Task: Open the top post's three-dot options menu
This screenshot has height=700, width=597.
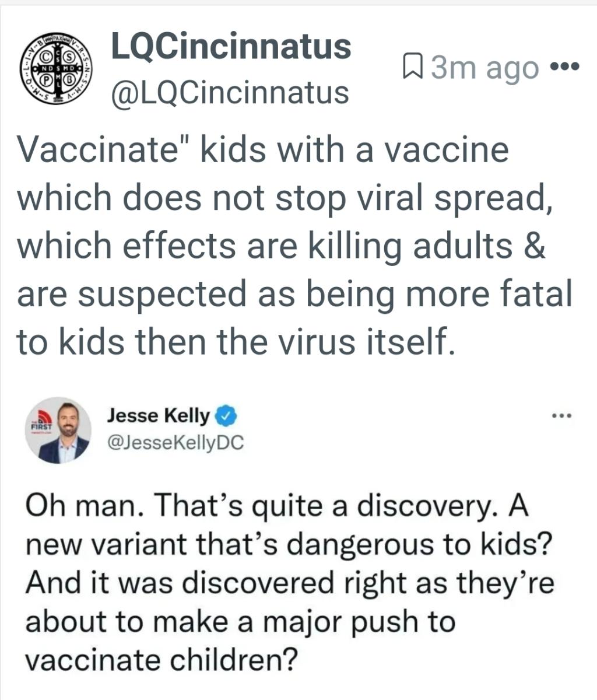Action: tap(564, 65)
